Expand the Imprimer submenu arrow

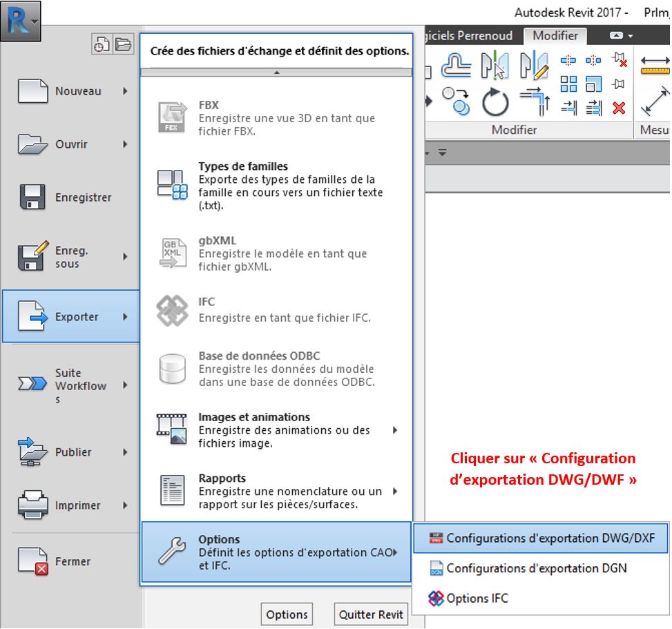coord(125,505)
